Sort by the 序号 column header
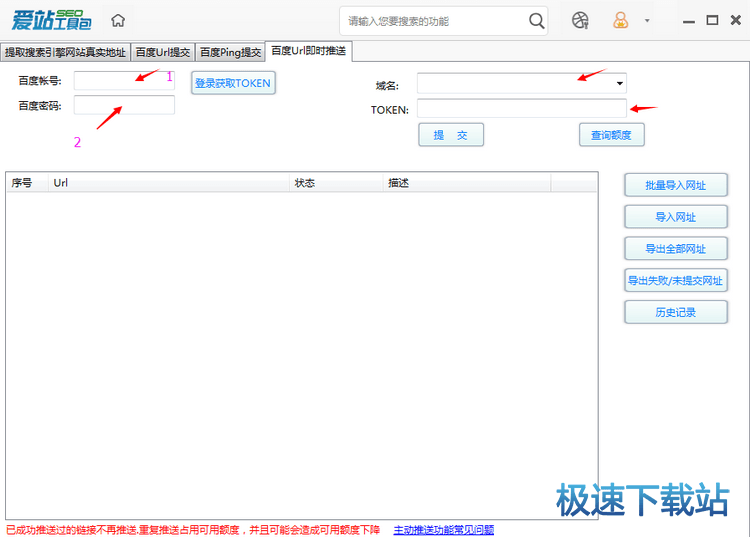Image resolution: width=750 pixels, height=537 pixels. pyautogui.click(x=27, y=183)
